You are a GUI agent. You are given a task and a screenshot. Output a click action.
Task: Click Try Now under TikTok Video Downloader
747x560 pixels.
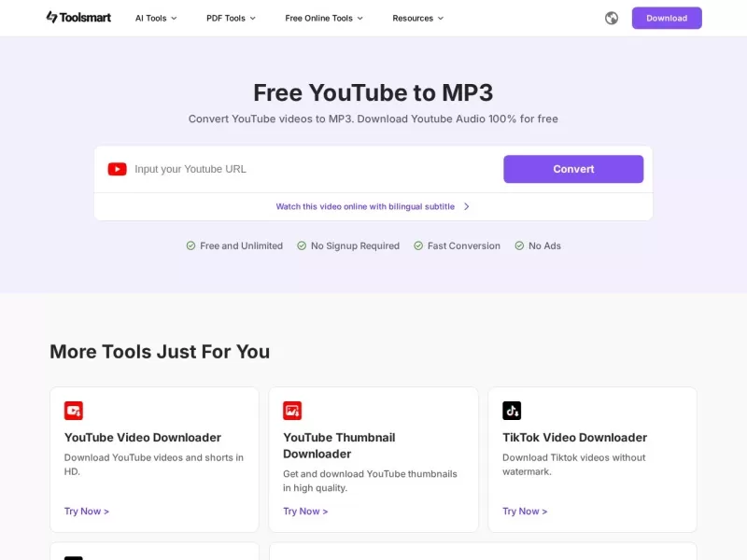click(525, 511)
